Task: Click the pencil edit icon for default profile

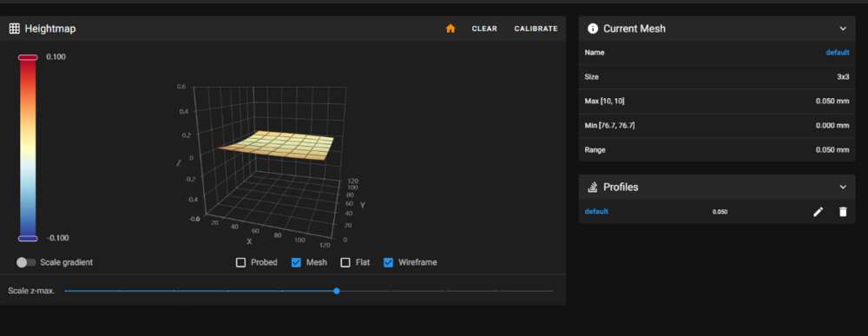Action: 819,212
